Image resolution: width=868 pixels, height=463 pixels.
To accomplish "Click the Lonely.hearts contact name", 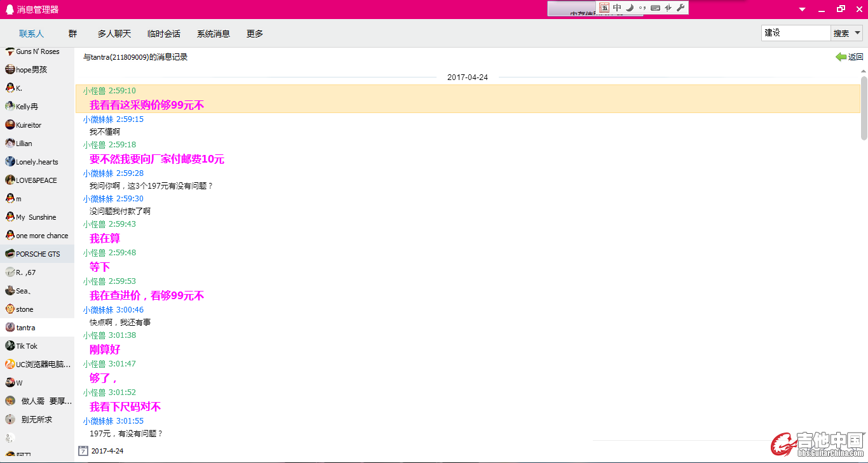I will click(37, 162).
